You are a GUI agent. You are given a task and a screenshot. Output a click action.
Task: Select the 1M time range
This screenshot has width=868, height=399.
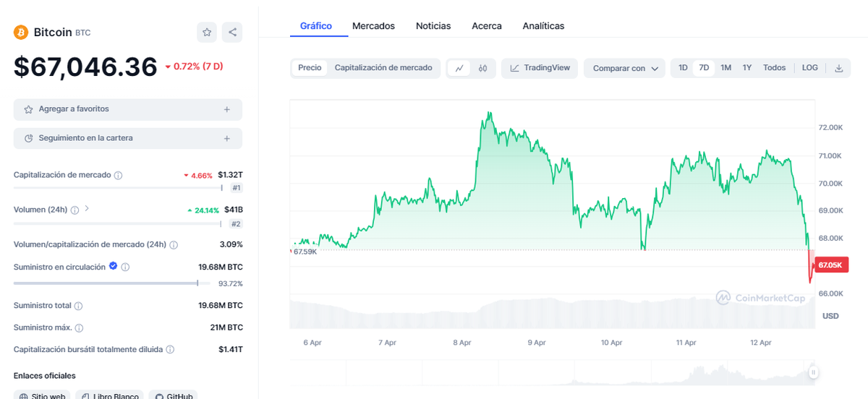(726, 68)
